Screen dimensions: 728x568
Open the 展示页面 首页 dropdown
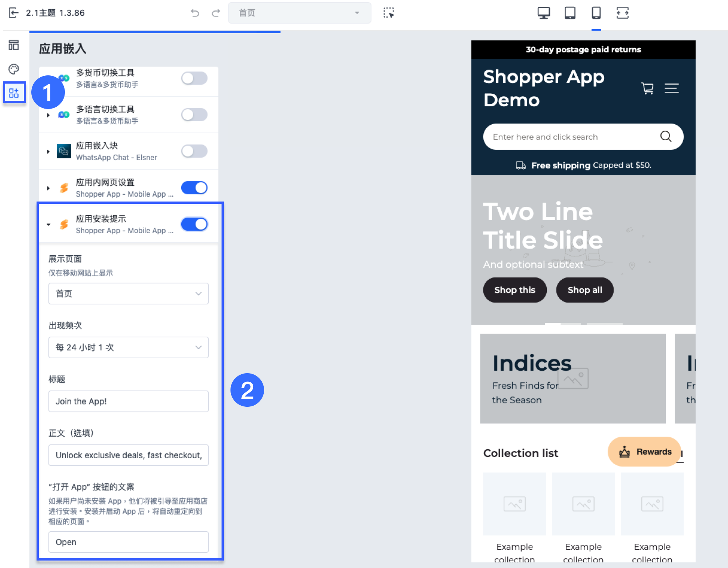(x=129, y=293)
